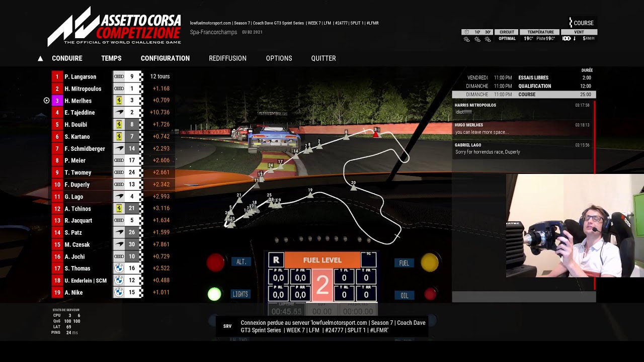Click the Audi logo in H. Mitropoulos' row

pyautogui.click(x=119, y=88)
